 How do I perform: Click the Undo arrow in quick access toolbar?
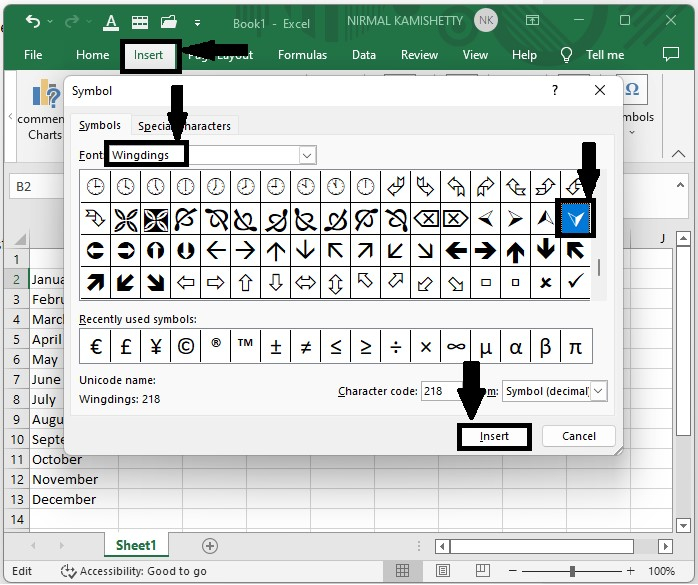pos(33,21)
